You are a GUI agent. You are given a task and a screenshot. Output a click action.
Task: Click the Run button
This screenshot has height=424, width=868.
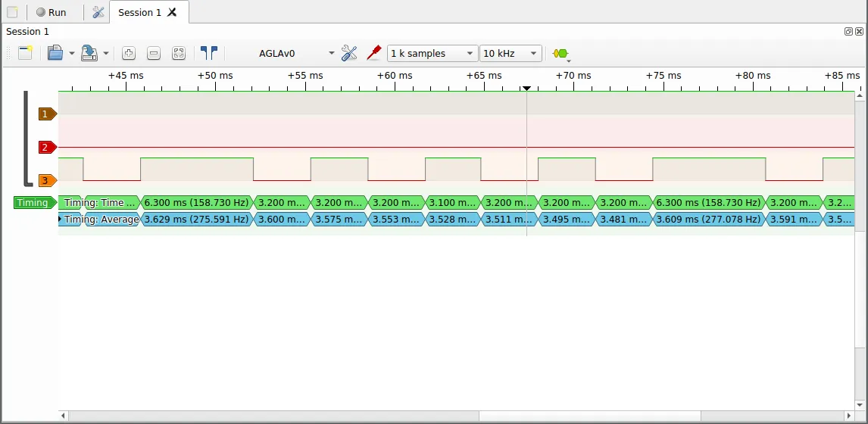(x=51, y=12)
